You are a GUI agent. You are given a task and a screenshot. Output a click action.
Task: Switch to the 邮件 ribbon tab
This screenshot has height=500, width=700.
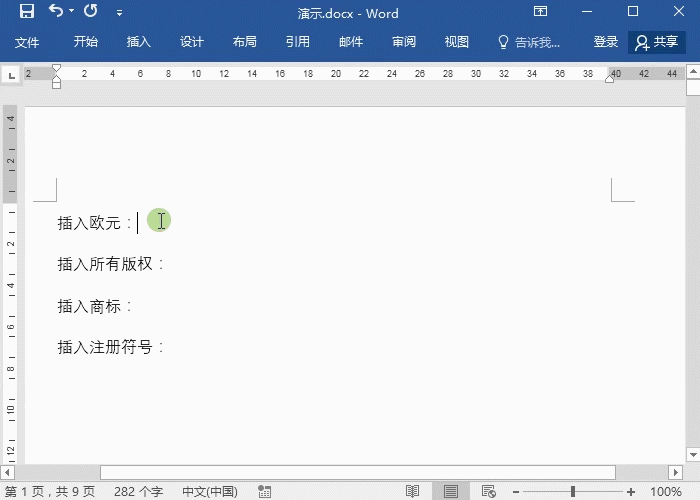(351, 42)
